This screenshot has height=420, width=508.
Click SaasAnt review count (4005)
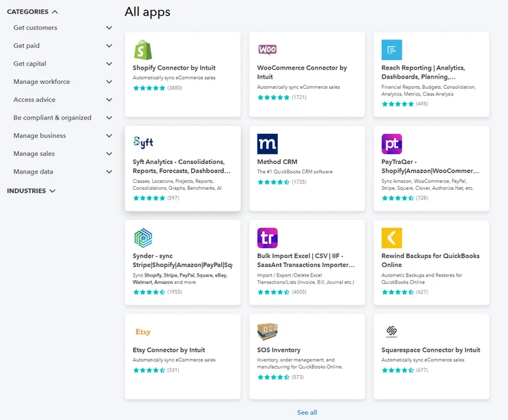[x=299, y=292]
